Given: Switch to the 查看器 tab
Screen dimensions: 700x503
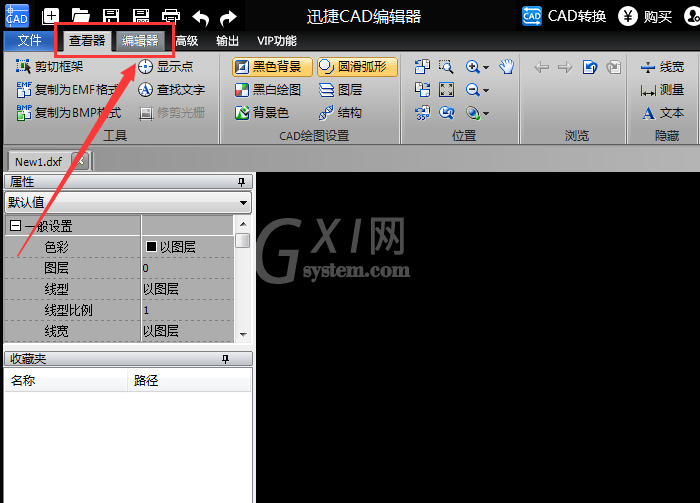Looking at the screenshot, I should pos(87,41).
